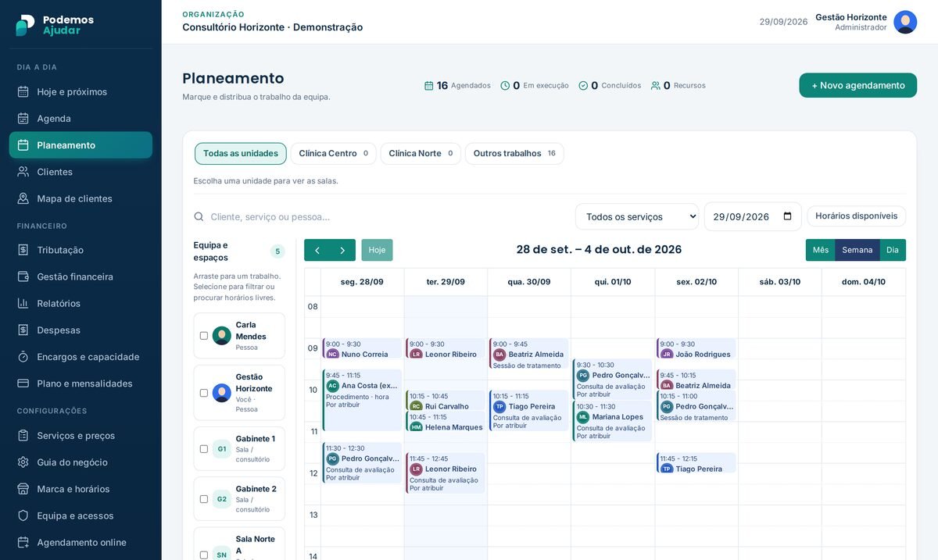Click the Concluídos check icon
938x560 pixels.
tap(583, 86)
